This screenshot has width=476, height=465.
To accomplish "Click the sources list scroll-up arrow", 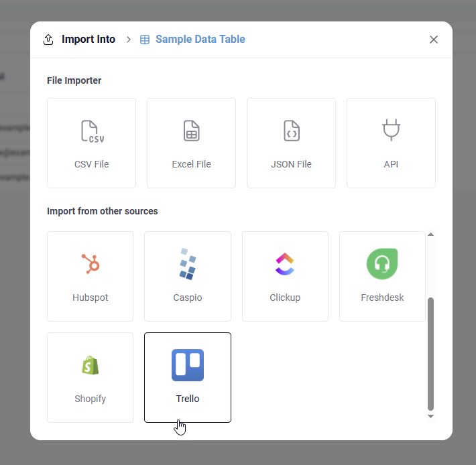I will [x=430, y=235].
